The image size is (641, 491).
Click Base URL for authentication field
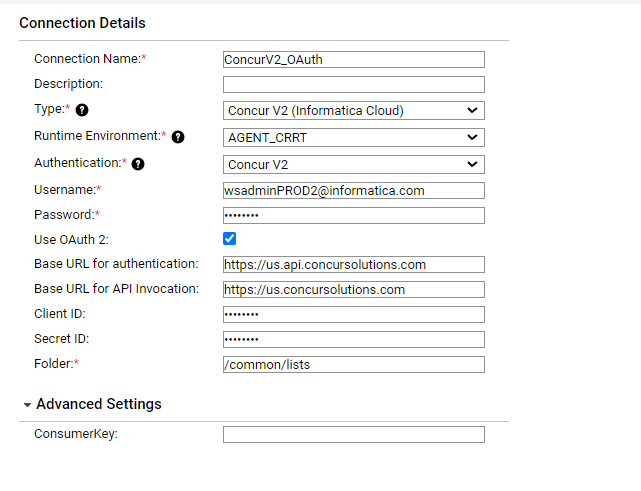click(354, 265)
